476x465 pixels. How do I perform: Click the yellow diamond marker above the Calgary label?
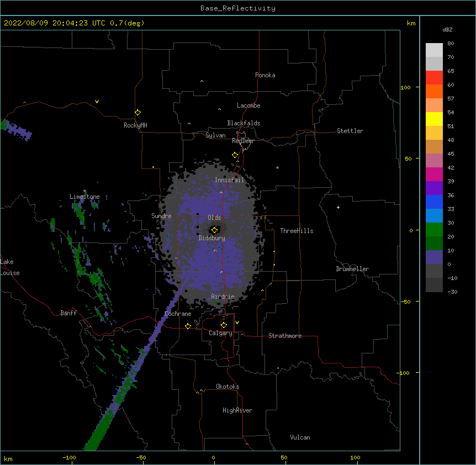(224, 325)
